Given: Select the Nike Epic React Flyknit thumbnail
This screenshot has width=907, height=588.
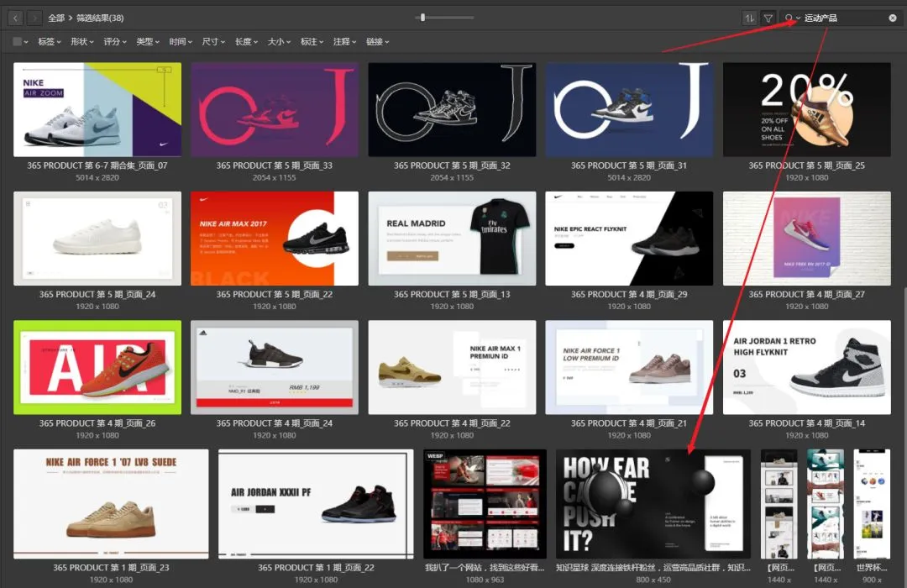Looking at the screenshot, I should point(629,239).
